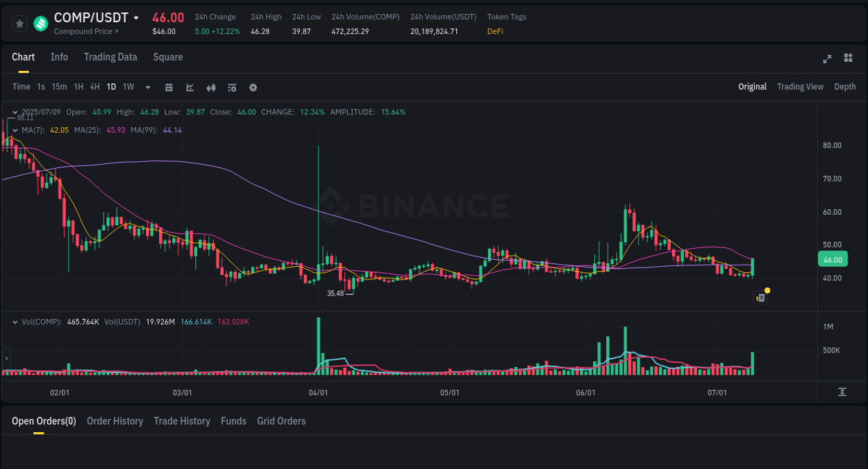Screen dimensions: 868x469
Task: Click the green 46.00 price label
Action: 833,258
